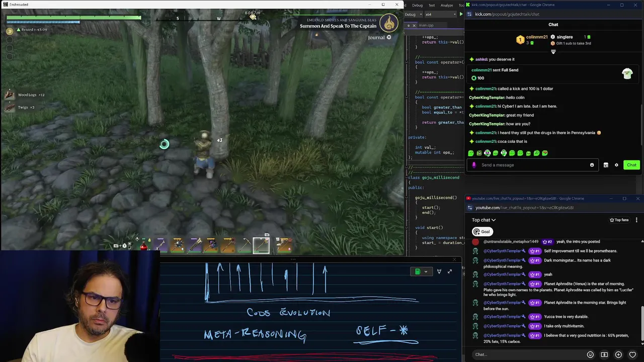Click the heart reaction icon in YouTube chat
This screenshot has width=644, height=362.
pos(632,354)
